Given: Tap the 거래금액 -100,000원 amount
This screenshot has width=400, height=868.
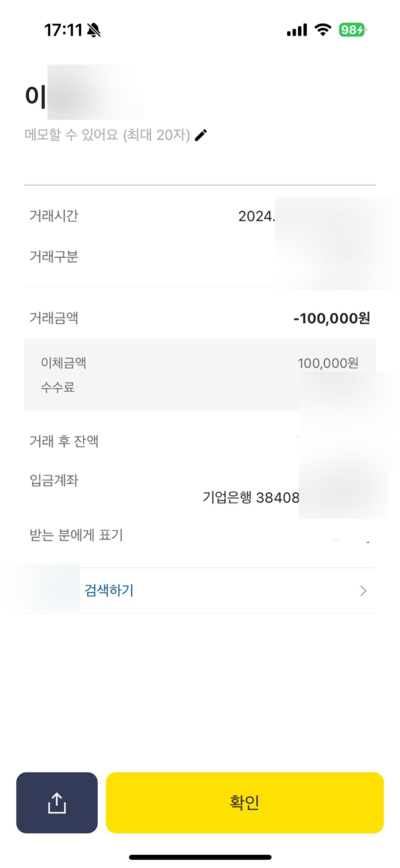Looking at the screenshot, I should 332,318.
